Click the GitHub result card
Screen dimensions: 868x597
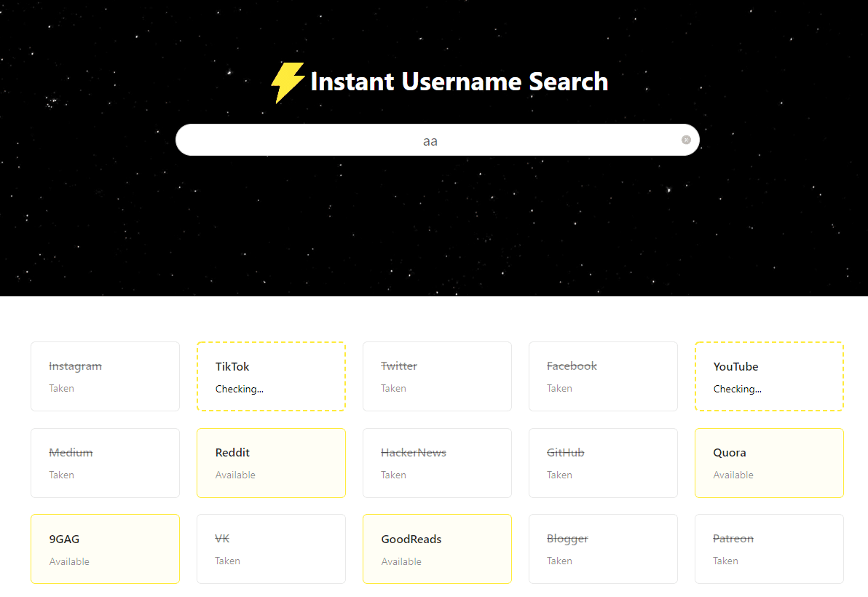[x=603, y=463]
